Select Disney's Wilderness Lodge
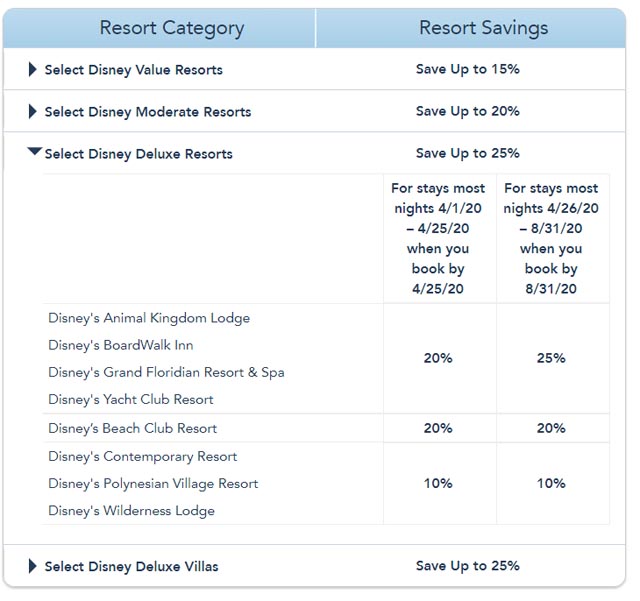The image size is (640, 601). (131, 511)
